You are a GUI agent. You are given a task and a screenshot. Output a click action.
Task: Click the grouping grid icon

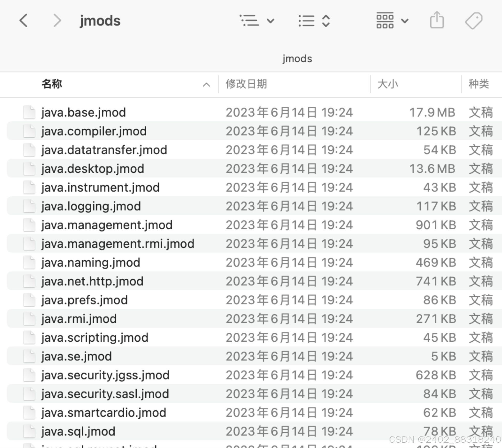click(x=385, y=20)
